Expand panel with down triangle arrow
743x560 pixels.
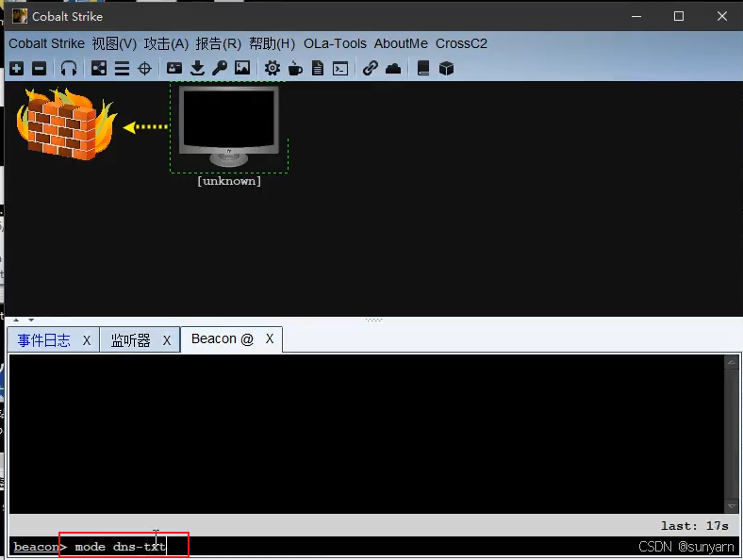pos(31,320)
